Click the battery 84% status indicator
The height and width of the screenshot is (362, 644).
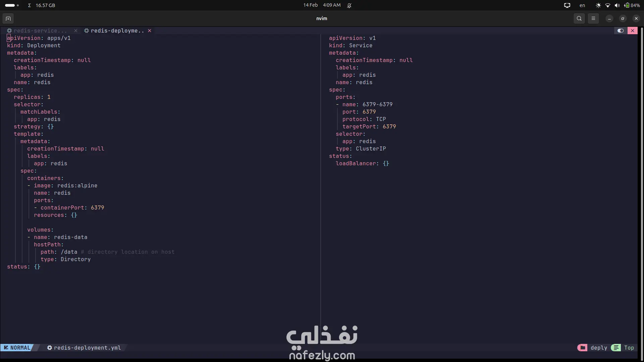click(x=632, y=5)
